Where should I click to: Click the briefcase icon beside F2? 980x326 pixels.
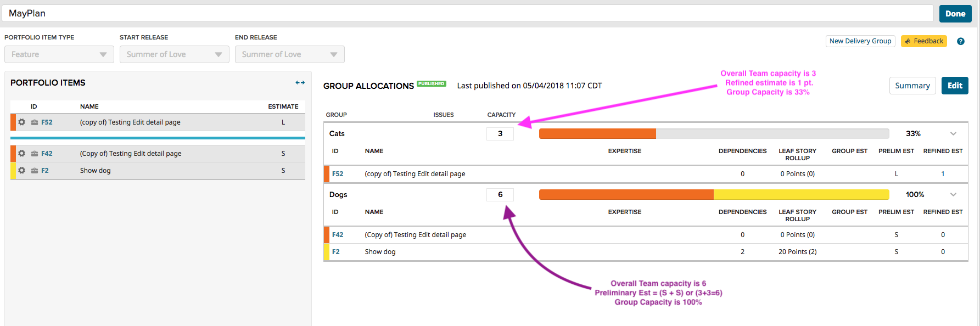click(35, 171)
